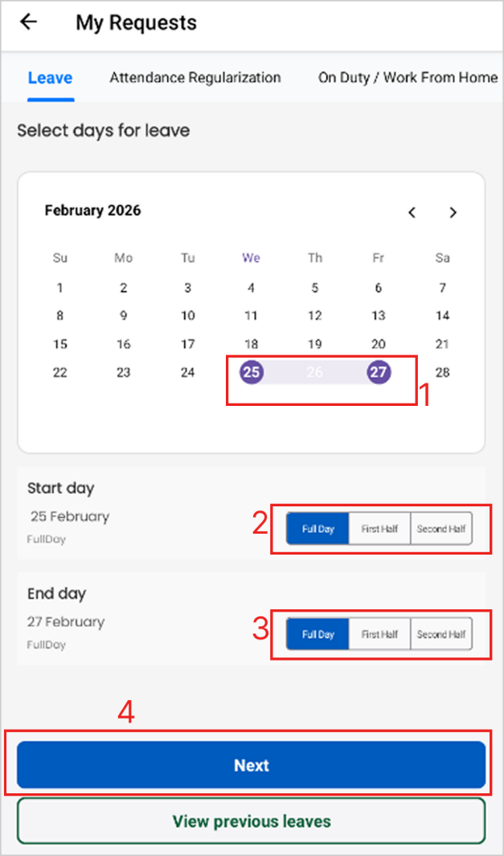
Task: Tap the back arrow icon
Action: tap(29, 22)
